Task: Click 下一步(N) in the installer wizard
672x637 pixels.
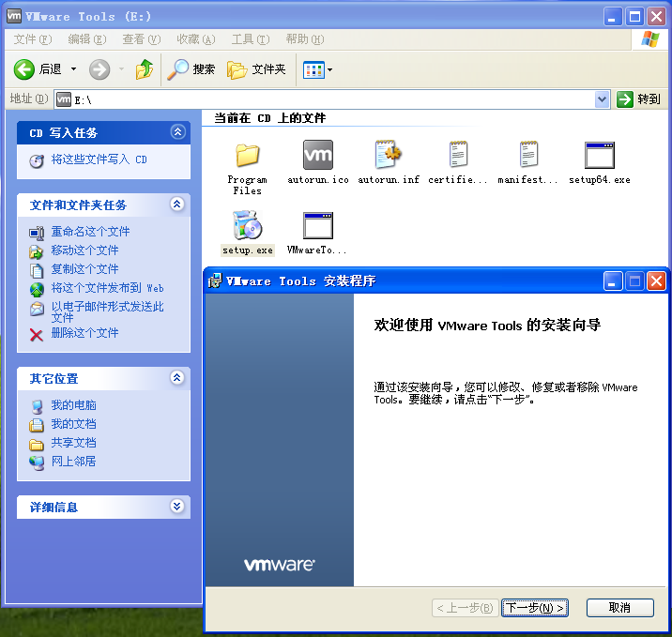Action: point(535,608)
